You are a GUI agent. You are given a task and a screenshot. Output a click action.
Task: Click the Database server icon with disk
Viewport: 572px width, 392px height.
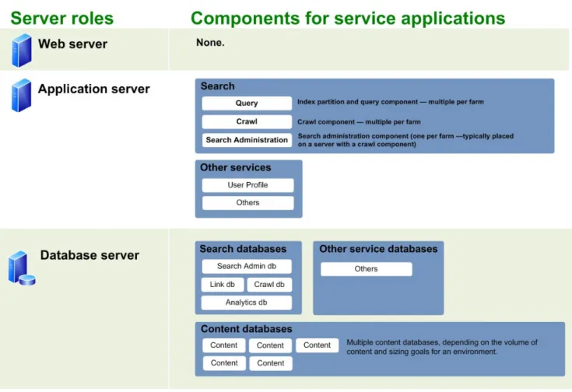click(22, 268)
